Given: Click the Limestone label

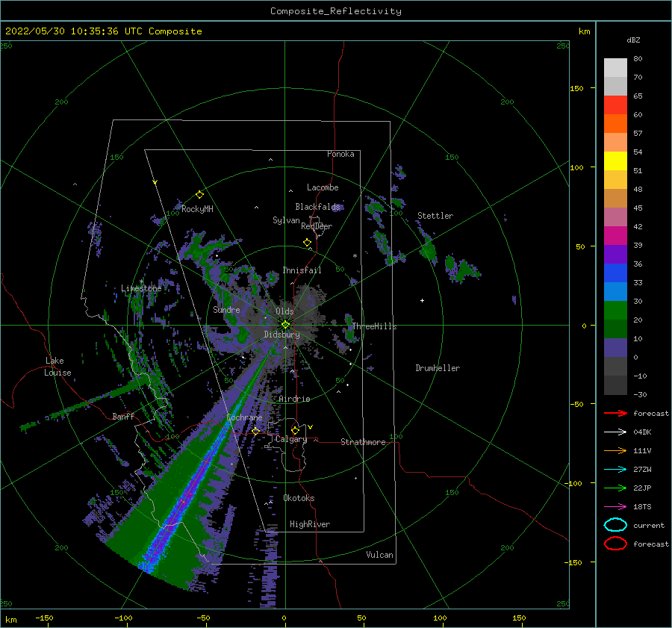Looking at the screenshot, I should click(x=141, y=288).
